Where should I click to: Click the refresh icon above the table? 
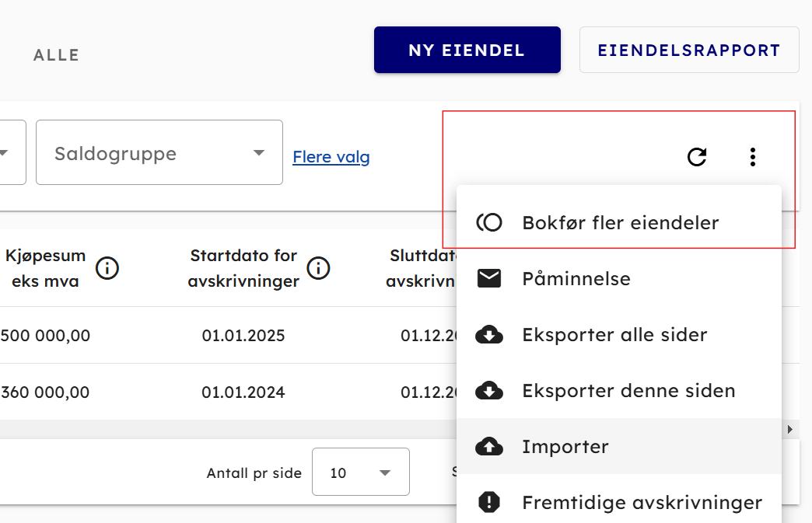point(697,157)
